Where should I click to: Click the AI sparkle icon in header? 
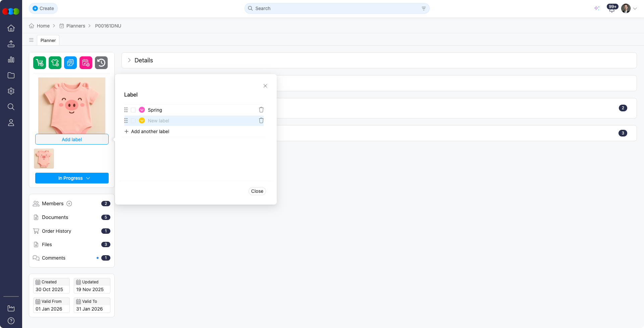[x=597, y=8]
